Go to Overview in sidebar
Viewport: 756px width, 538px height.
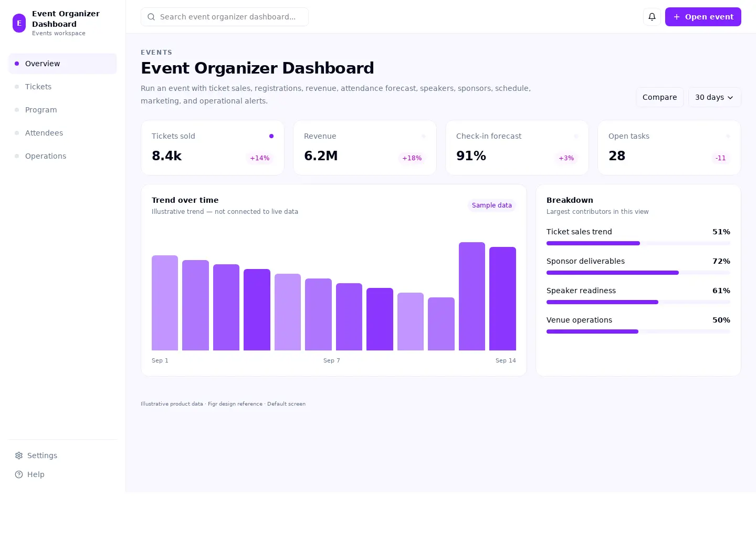[x=62, y=64]
